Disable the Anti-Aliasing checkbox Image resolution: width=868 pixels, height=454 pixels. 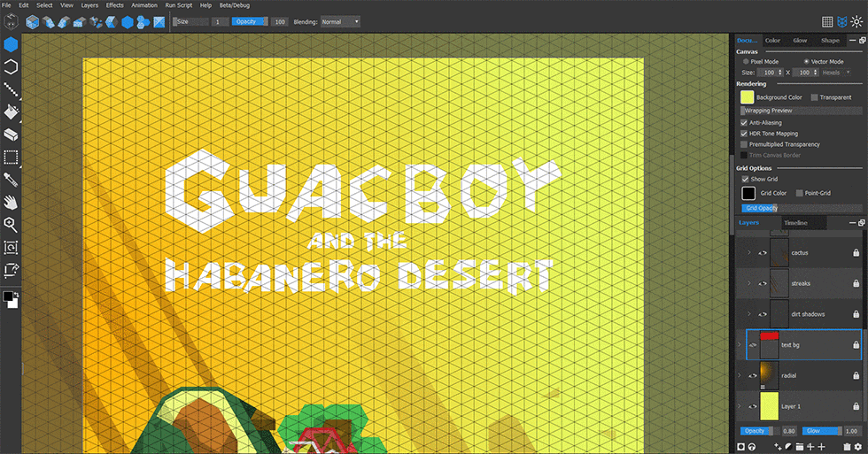(744, 122)
